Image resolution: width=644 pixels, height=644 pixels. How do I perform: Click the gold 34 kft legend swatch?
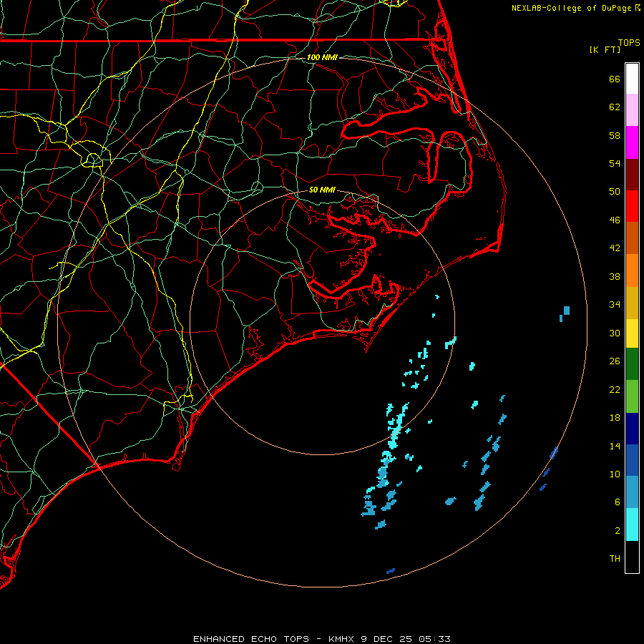(632, 303)
